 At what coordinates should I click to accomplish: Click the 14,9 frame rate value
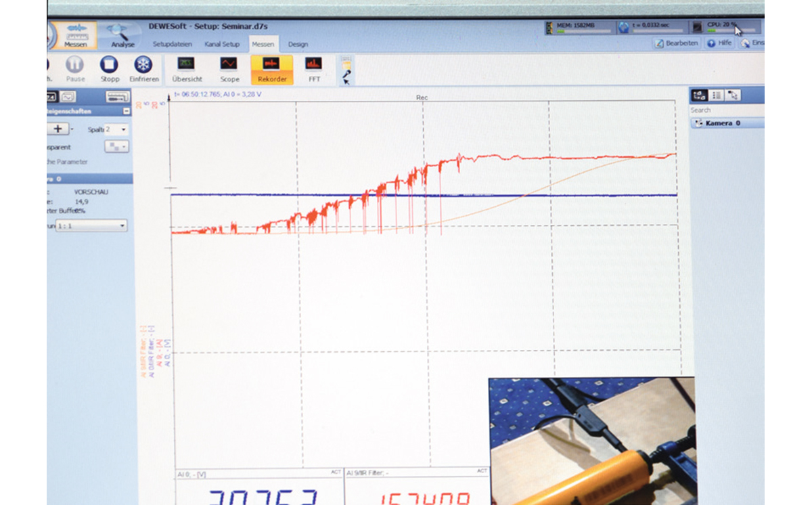(81, 201)
